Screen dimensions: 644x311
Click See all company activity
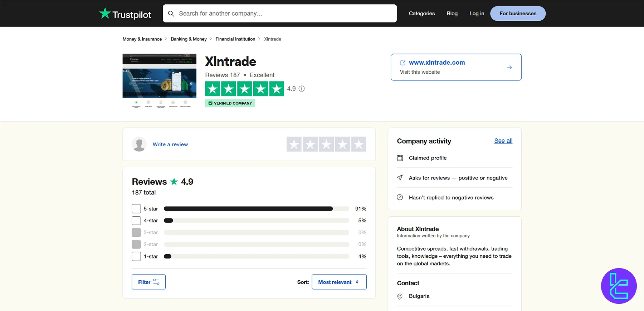pyautogui.click(x=503, y=141)
